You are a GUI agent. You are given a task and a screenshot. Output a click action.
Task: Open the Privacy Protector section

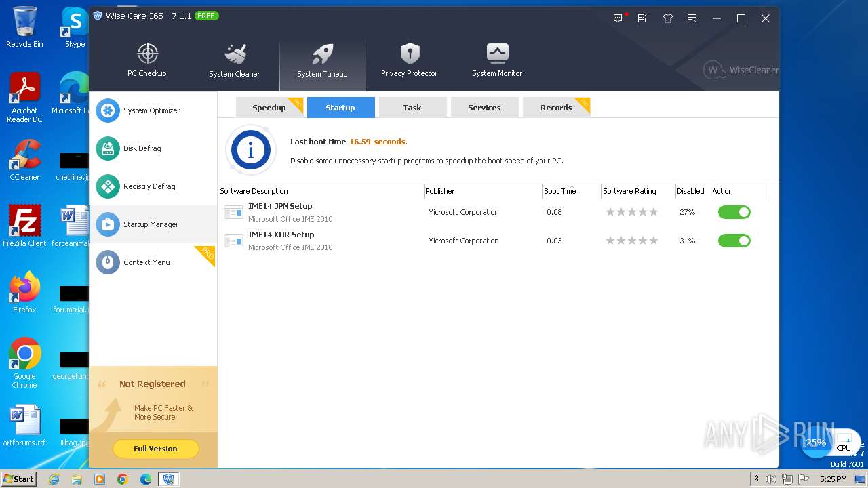point(409,61)
